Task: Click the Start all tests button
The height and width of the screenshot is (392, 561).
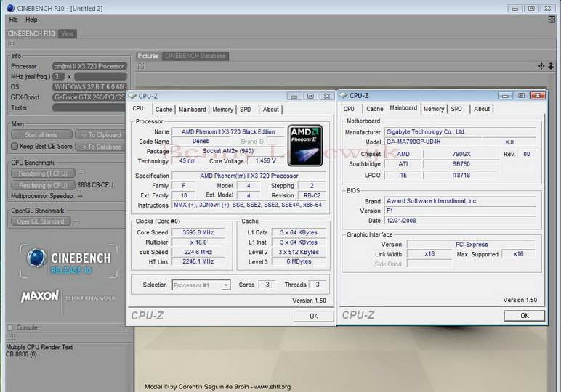Action: [x=41, y=135]
